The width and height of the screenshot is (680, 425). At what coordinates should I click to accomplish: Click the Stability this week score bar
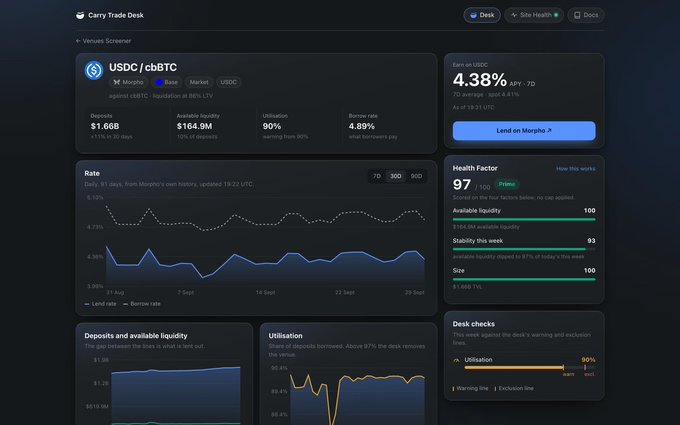524,249
